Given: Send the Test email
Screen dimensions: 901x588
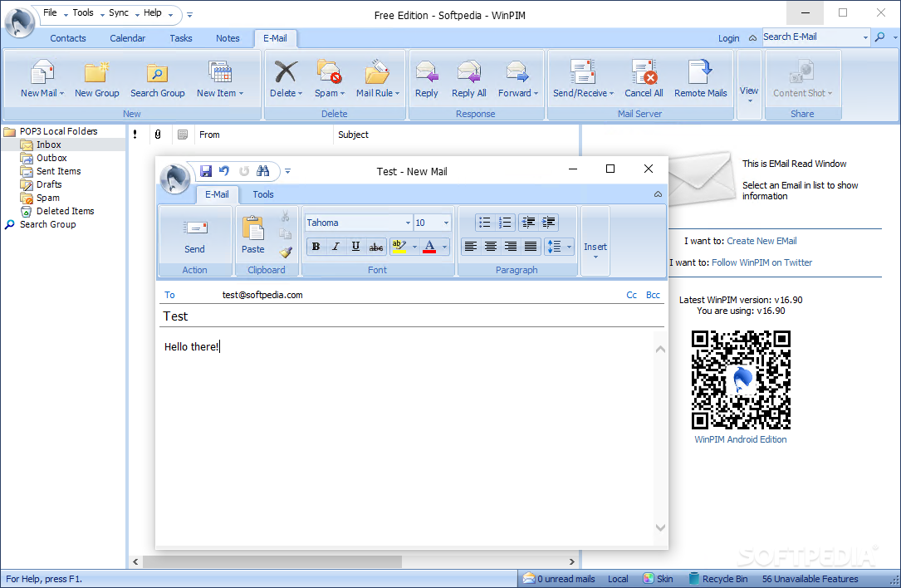Looking at the screenshot, I should coord(195,237).
